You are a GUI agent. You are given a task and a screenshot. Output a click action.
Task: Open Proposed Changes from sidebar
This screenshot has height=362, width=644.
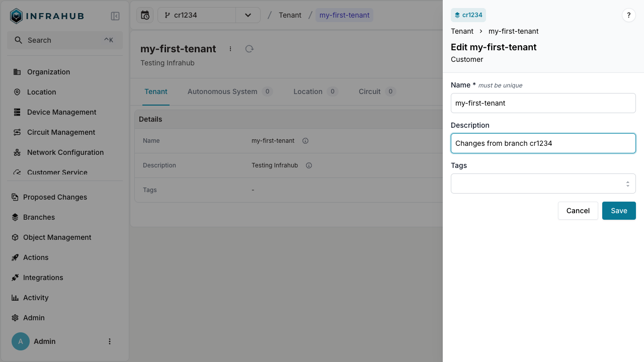tap(55, 197)
